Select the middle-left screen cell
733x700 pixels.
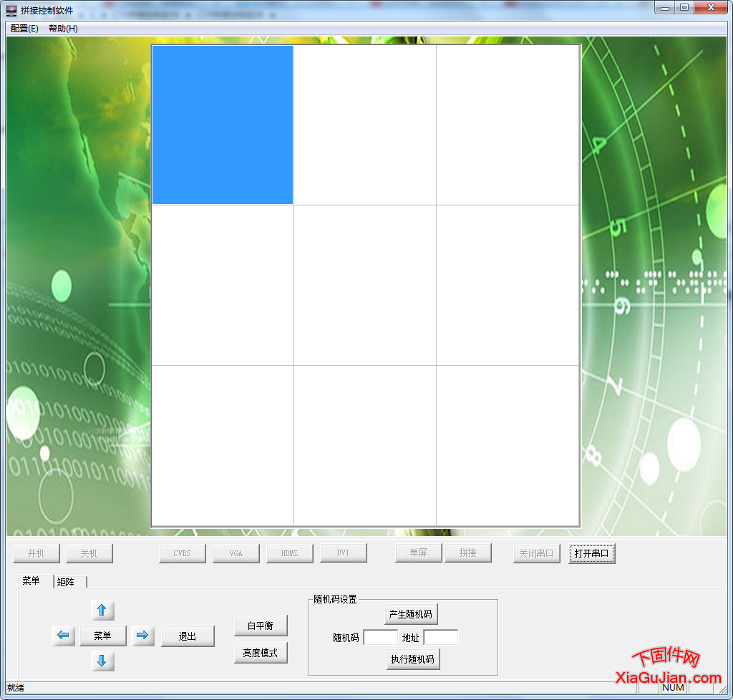223,285
